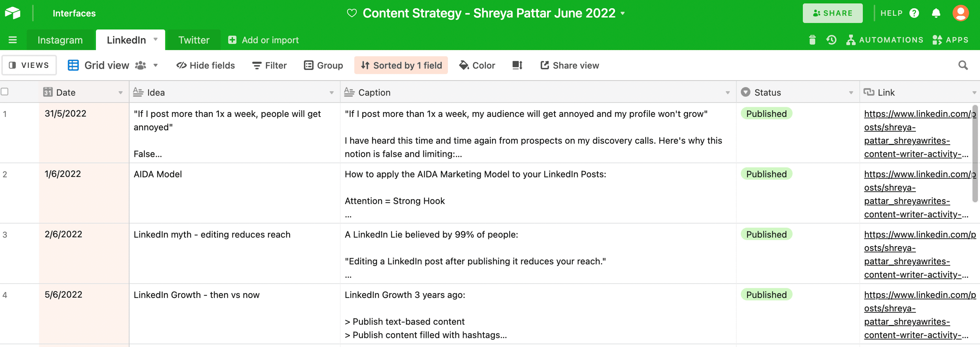Click the Airtable home logo icon

(x=13, y=13)
